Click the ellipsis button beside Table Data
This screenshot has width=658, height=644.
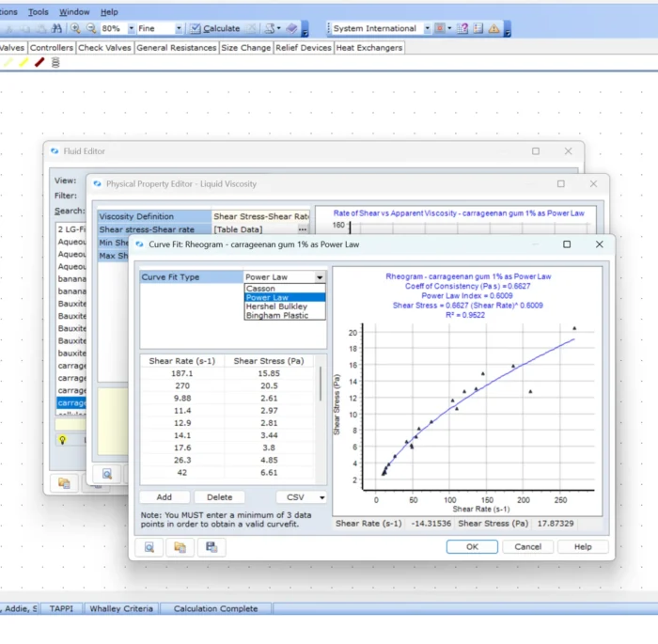pyautogui.click(x=303, y=229)
